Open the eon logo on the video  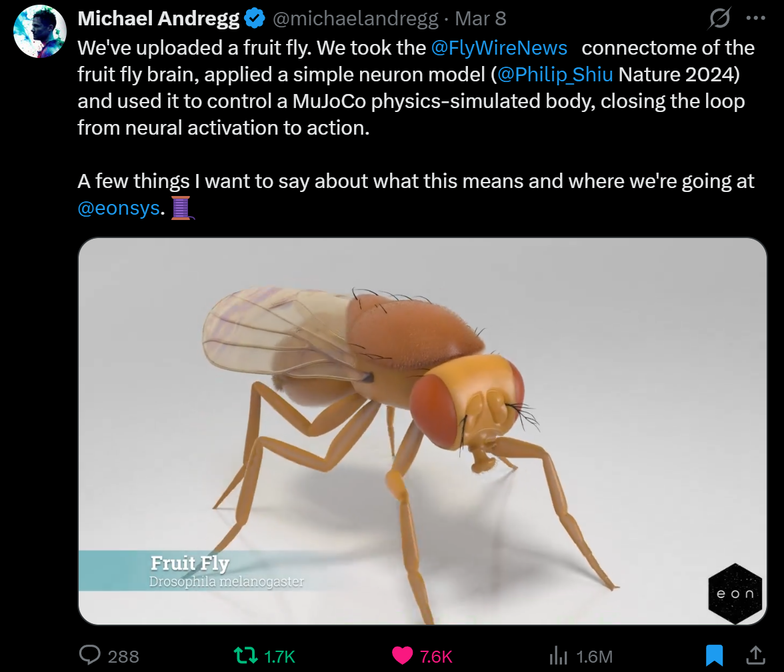coord(734,594)
